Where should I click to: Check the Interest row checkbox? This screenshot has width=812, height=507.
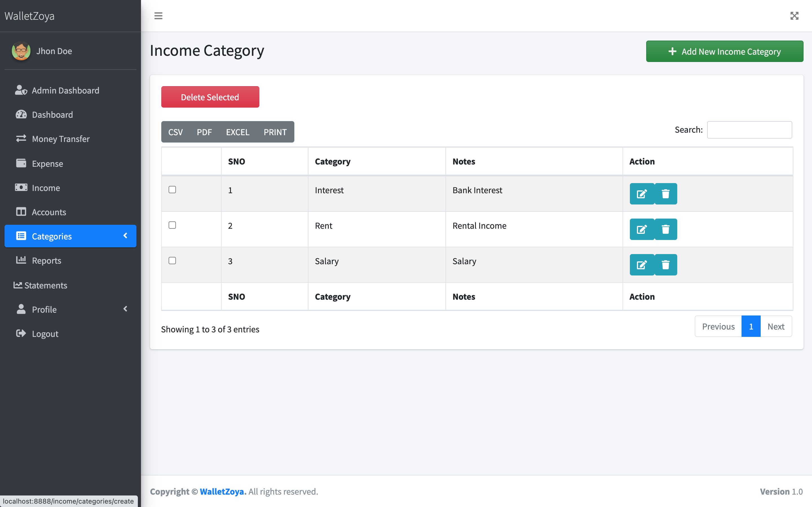click(172, 190)
